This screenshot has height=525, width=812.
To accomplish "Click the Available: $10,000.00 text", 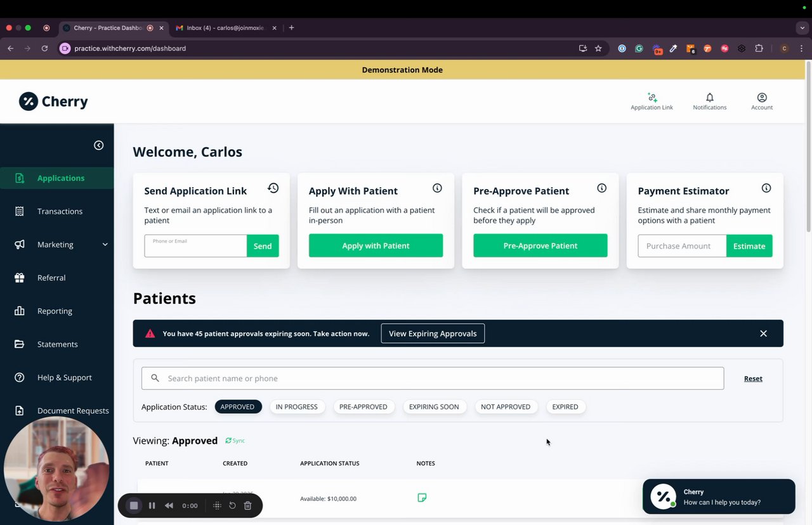I will click(x=328, y=499).
